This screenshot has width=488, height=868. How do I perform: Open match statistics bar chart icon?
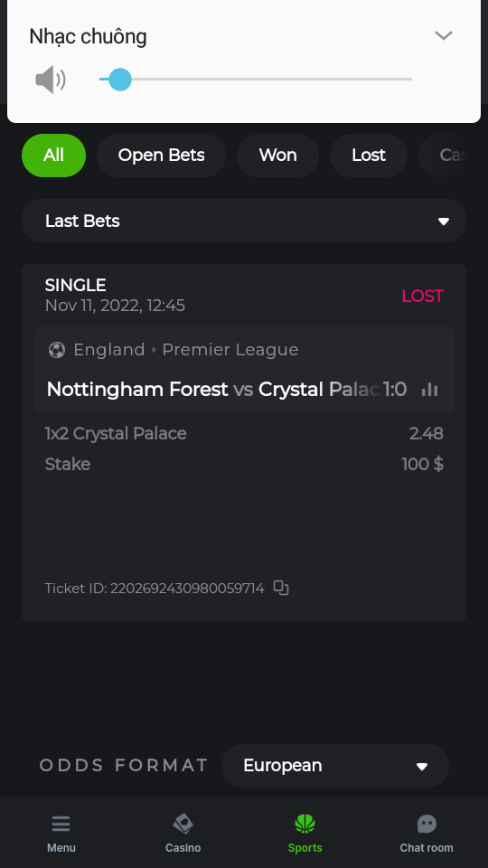pyautogui.click(x=430, y=389)
